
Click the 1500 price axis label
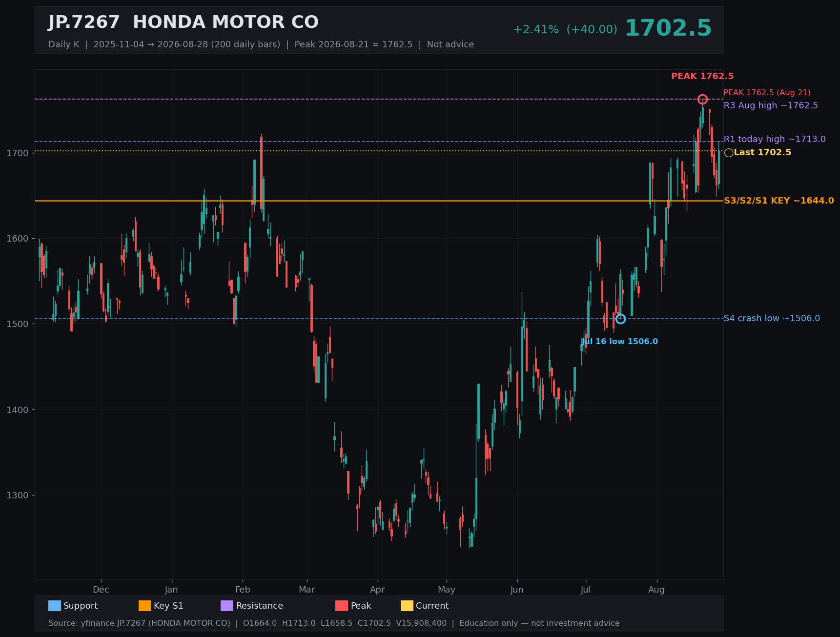pyautogui.click(x=18, y=324)
